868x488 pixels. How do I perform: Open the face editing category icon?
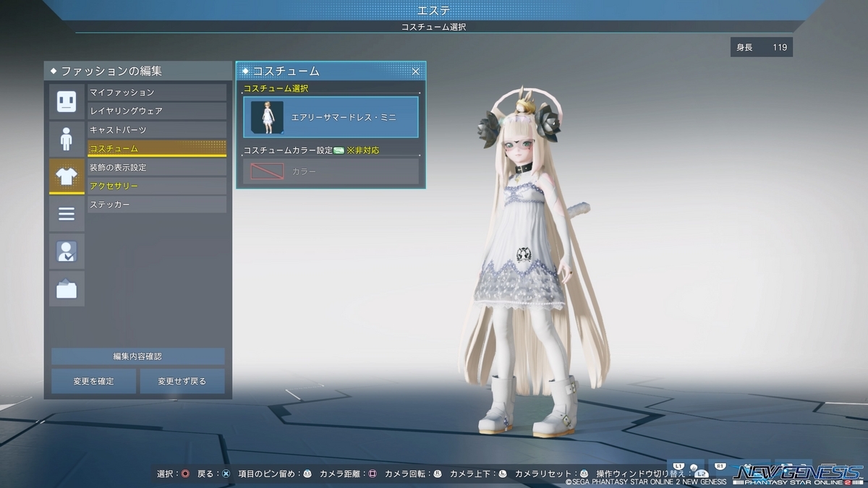67,101
